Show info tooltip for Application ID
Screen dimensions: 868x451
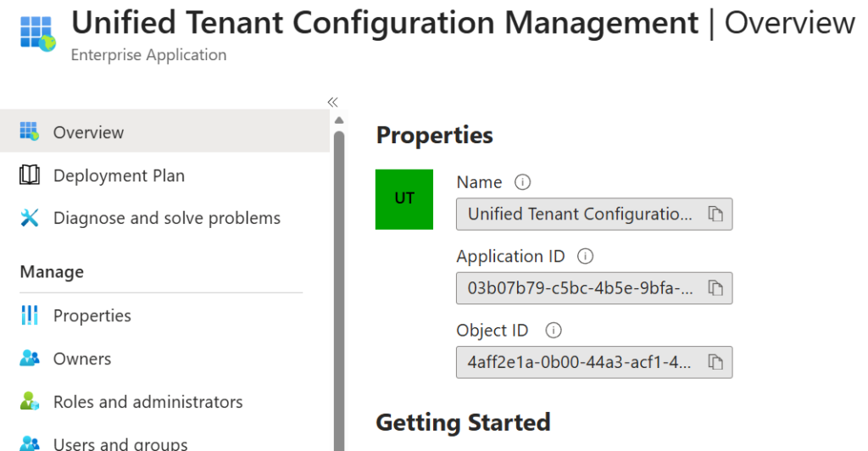tap(585, 256)
